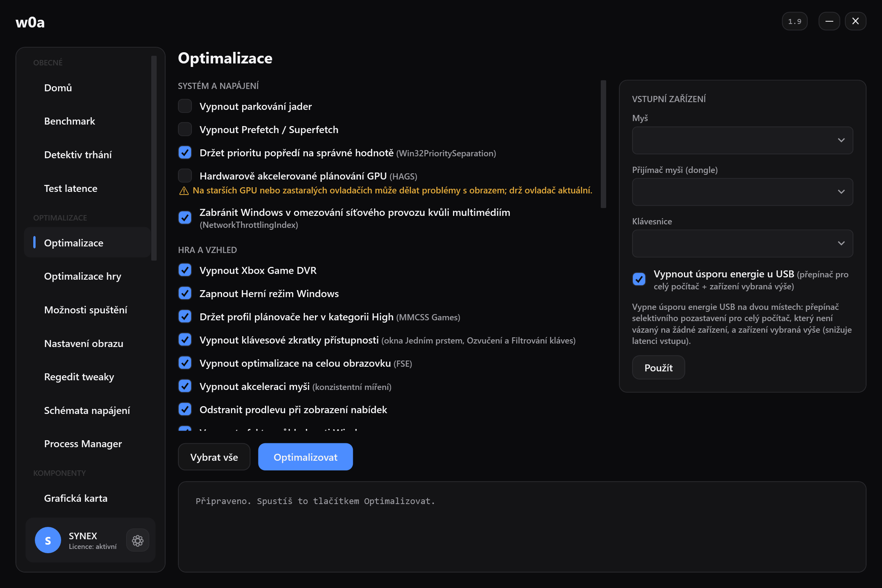Click the 1.9 version badge

pyautogui.click(x=795, y=21)
